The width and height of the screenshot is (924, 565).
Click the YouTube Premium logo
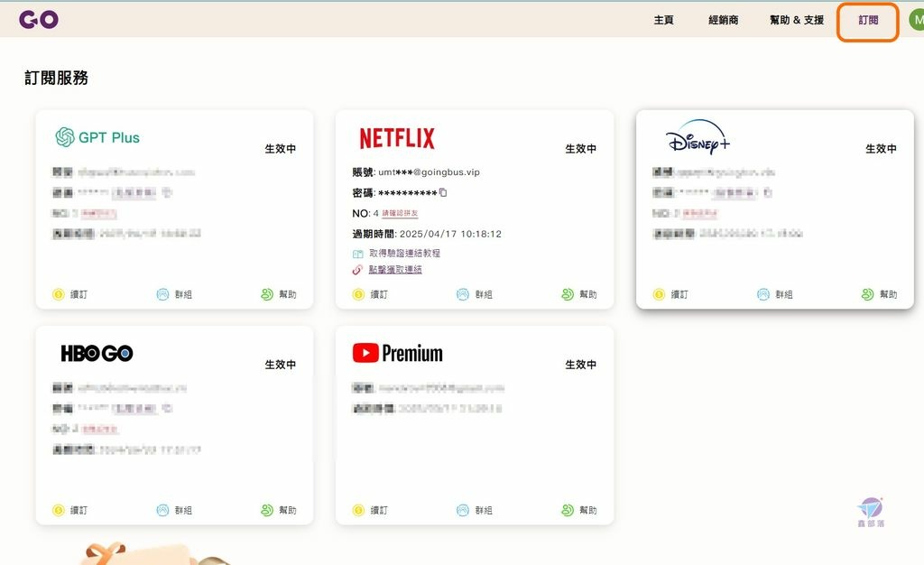point(397,354)
